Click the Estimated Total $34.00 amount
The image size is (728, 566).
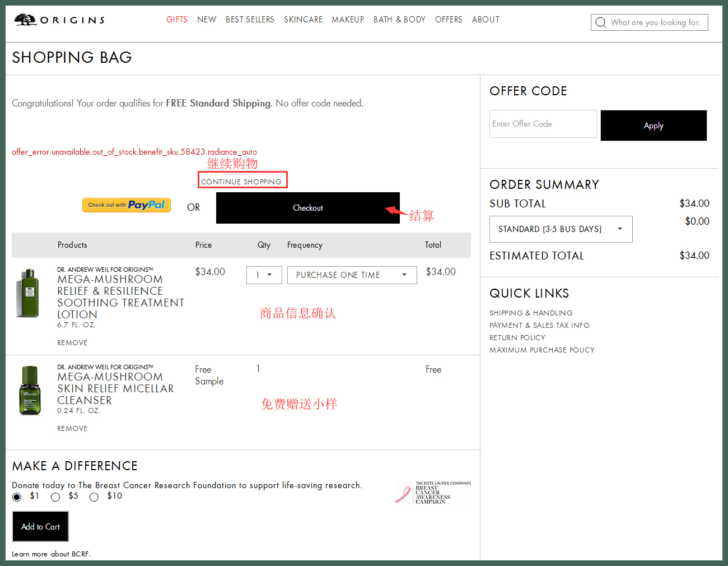pyautogui.click(x=694, y=256)
